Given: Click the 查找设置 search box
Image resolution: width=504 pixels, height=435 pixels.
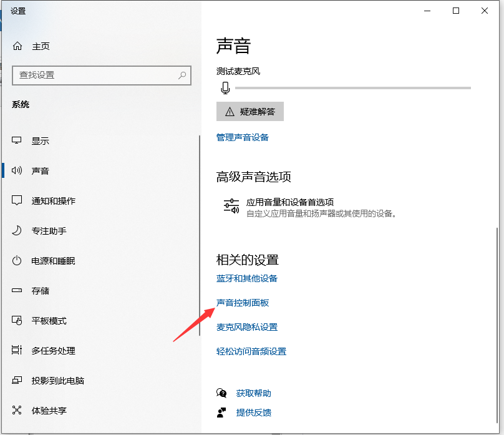Looking at the screenshot, I should pyautogui.click(x=102, y=75).
